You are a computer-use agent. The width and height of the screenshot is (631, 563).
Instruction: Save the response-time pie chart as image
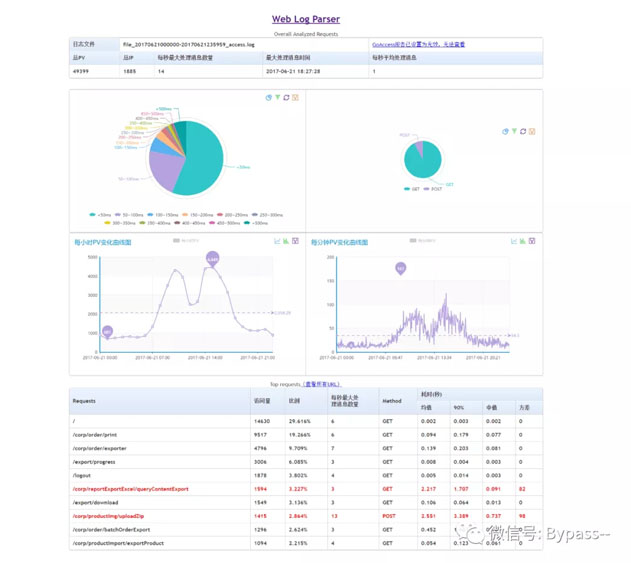tap(295, 98)
